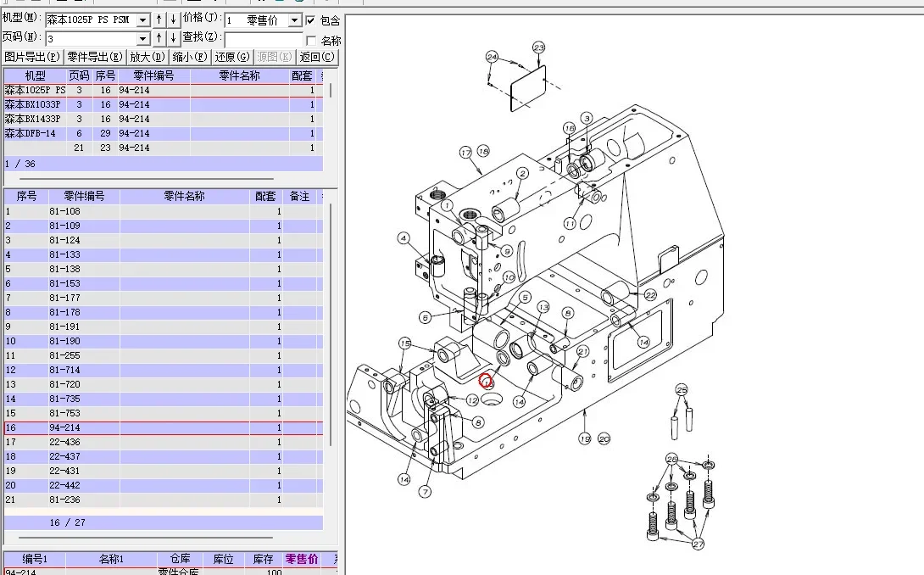
Task: Select the 森本DFB-14 row
Action: 164,133
